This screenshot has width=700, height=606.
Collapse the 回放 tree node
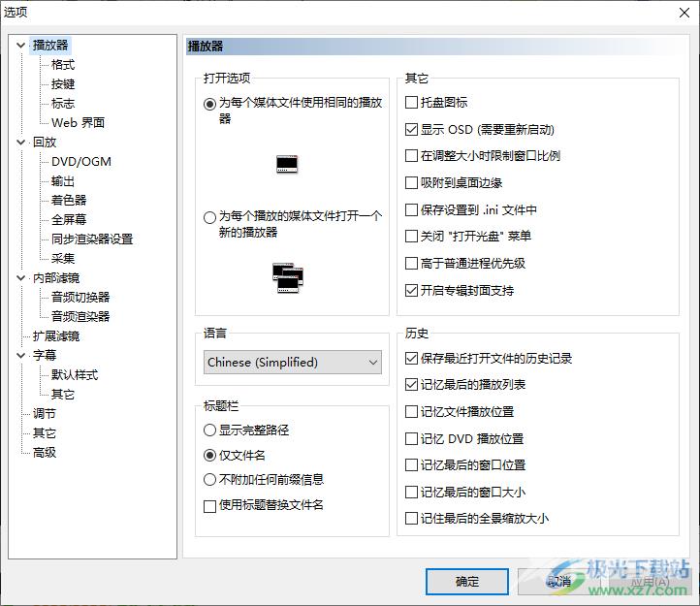tap(20, 142)
